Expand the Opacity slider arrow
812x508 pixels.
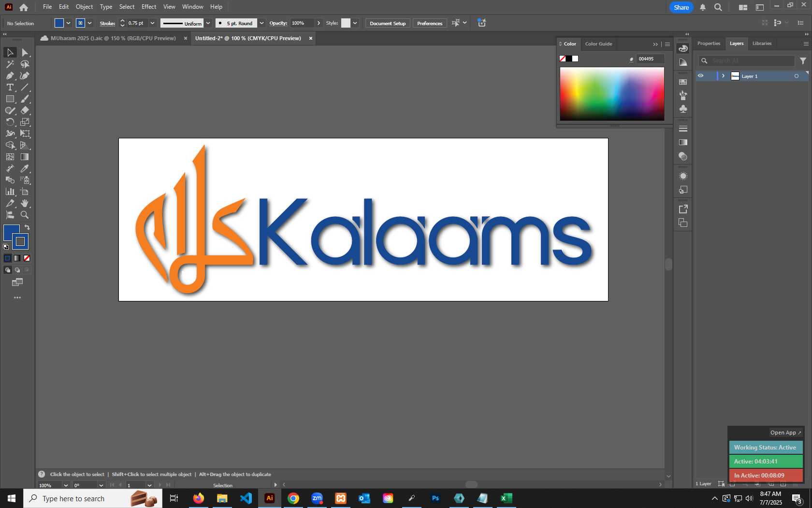click(319, 23)
